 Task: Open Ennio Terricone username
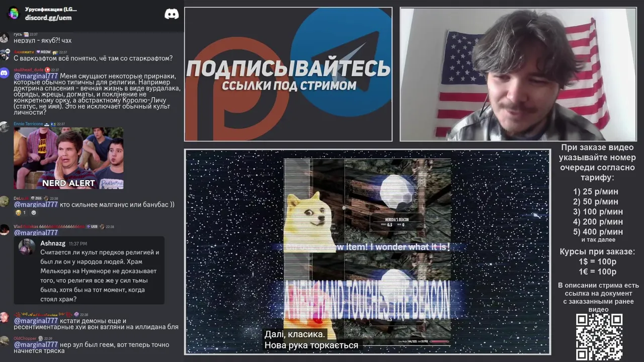pyautogui.click(x=28, y=124)
